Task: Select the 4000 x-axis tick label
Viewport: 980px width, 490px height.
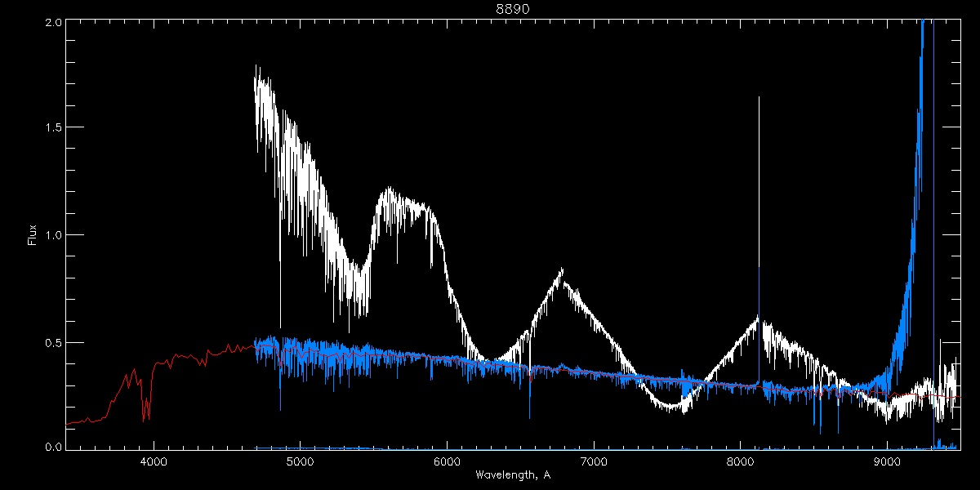Action: coord(154,460)
